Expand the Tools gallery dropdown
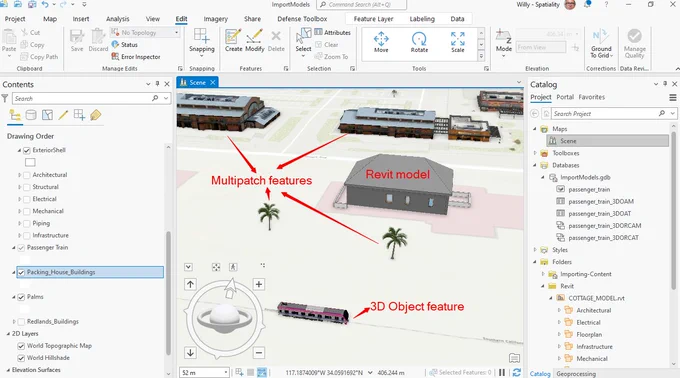This screenshot has height=378, width=680. [x=481, y=56]
